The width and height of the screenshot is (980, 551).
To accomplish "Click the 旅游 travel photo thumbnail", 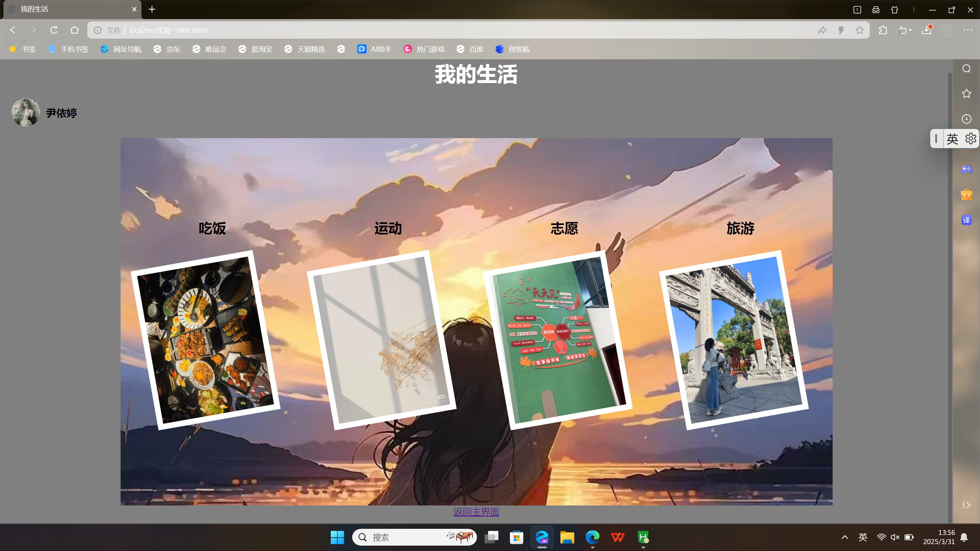I will (733, 340).
